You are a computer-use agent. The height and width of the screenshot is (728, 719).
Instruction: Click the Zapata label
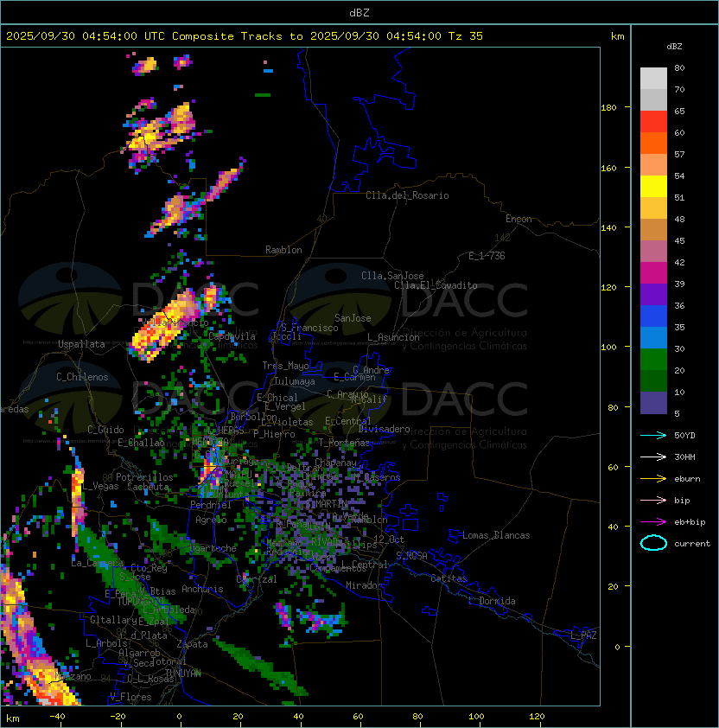(192, 644)
